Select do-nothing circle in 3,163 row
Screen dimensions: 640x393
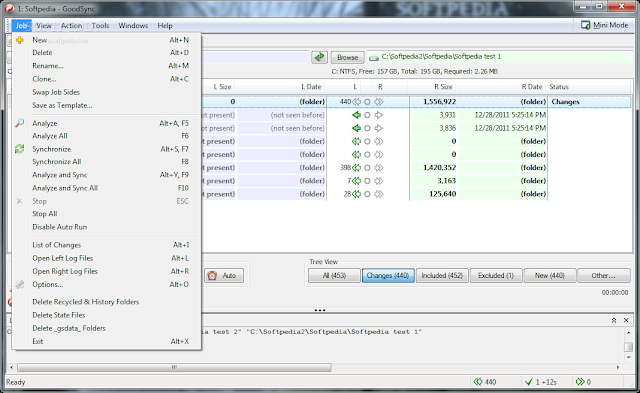tap(367, 181)
